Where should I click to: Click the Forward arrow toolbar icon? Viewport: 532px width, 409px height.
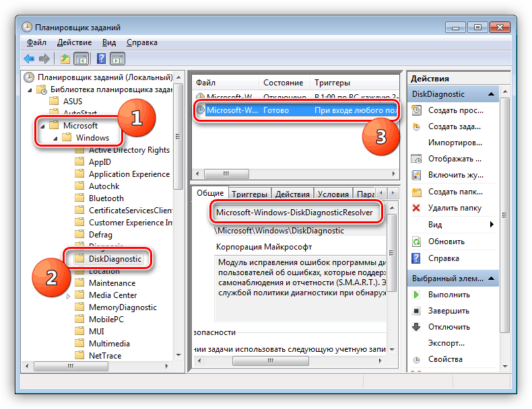click(44, 59)
